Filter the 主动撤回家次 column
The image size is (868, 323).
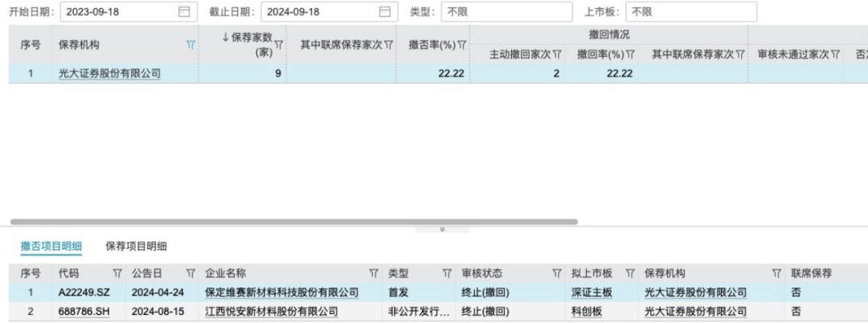pyautogui.click(x=557, y=54)
